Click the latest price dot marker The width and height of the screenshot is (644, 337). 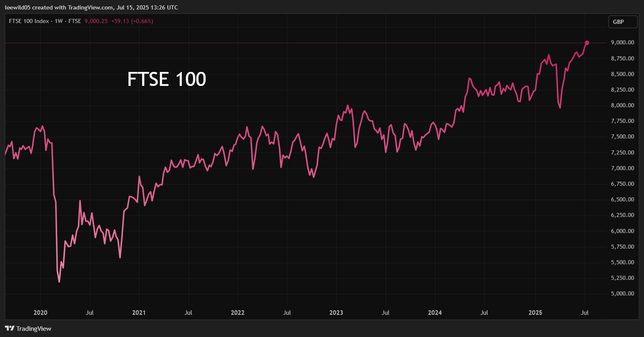(x=587, y=43)
